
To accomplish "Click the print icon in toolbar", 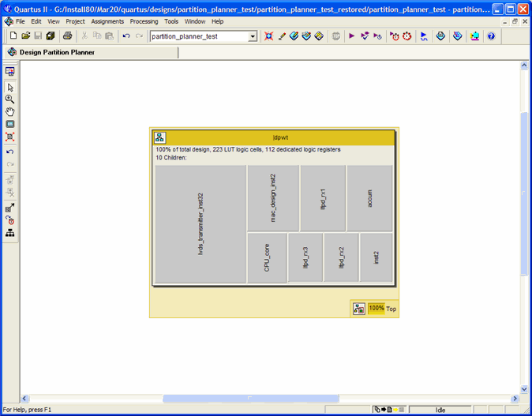I will click(x=68, y=36).
